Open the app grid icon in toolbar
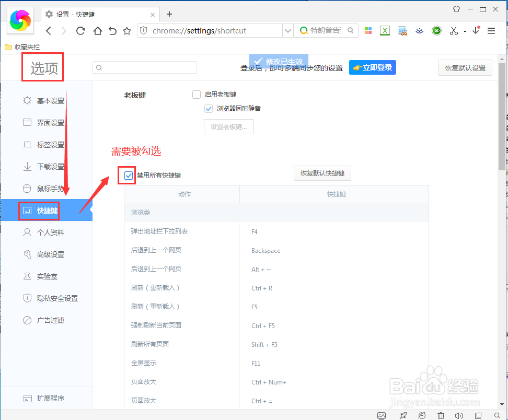 (368, 30)
